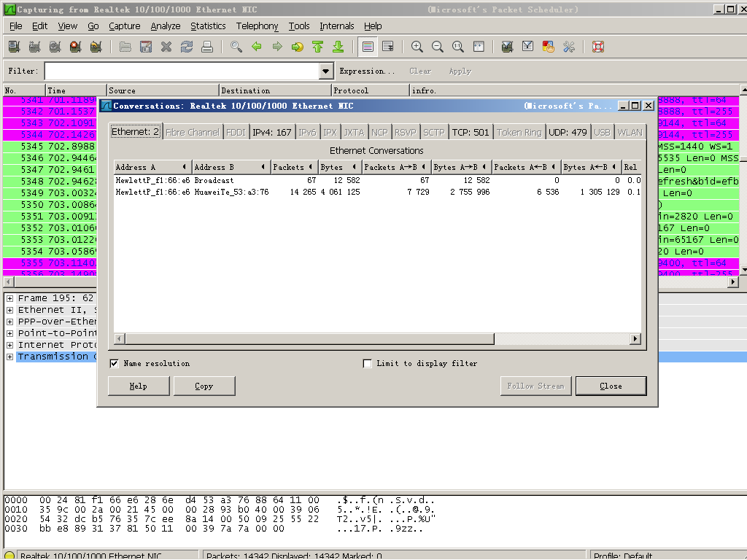747x560 pixels.
Task: Zoom out toolbar icon
Action: 438,47
